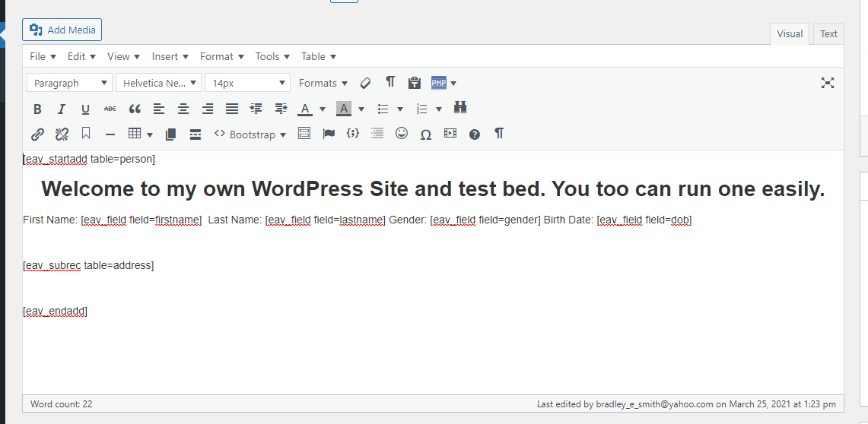Switch to the Visual editor tab
The width and height of the screenshot is (868, 424).
click(790, 33)
